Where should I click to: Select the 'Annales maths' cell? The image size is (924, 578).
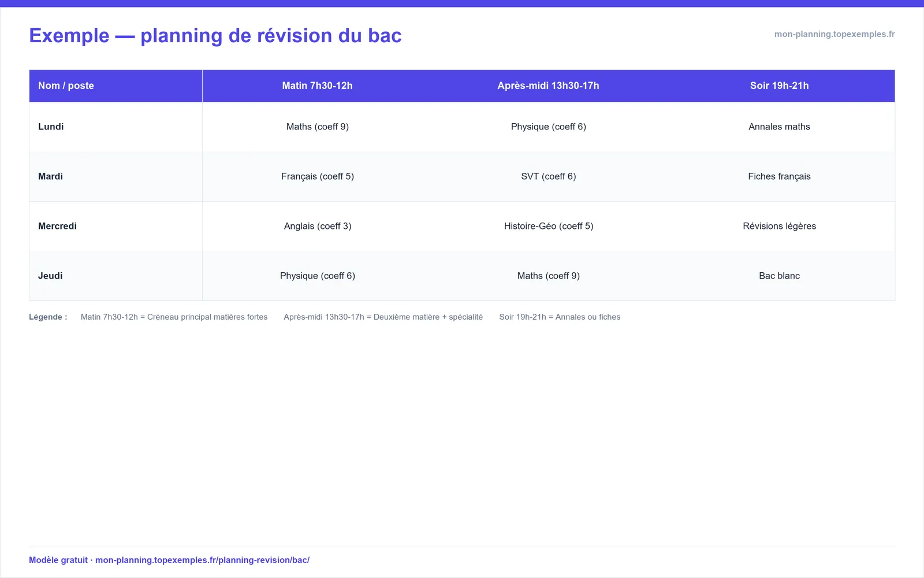pyautogui.click(x=780, y=127)
